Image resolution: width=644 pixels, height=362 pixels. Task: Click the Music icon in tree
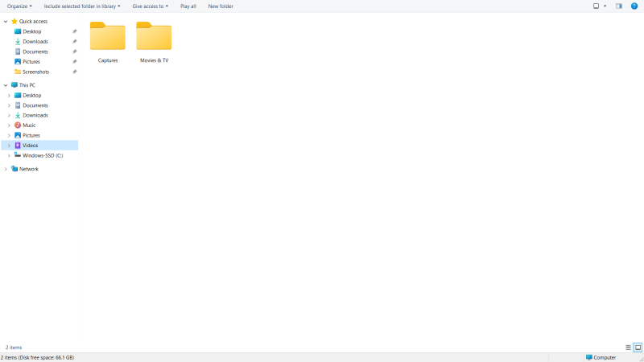point(18,125)
